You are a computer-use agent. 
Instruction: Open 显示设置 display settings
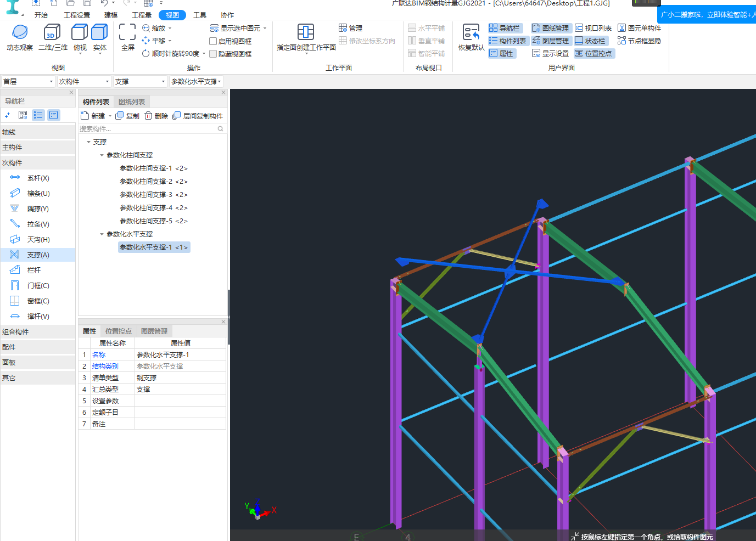(550, 53)
